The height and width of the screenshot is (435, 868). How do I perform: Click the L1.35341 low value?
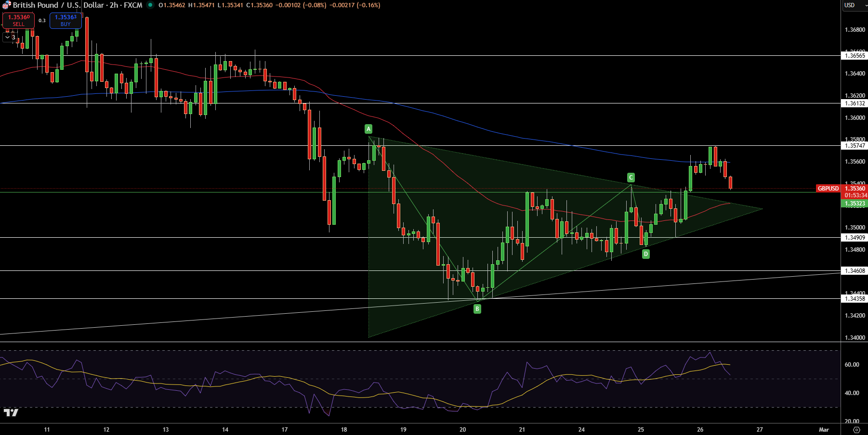click(230, 5)
